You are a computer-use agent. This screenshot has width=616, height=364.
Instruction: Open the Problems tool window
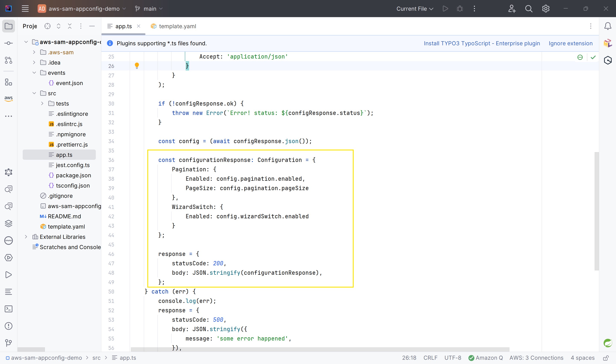9,326
